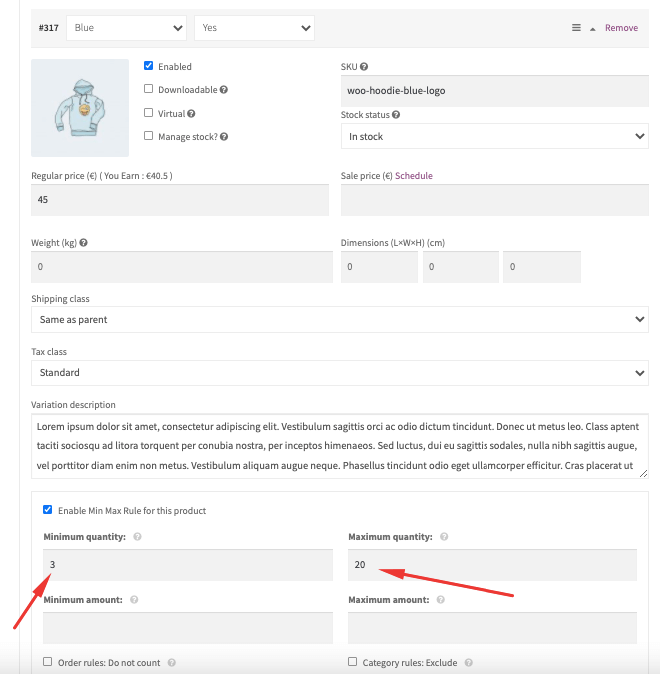Tick Order rules: Do not count checkbox

[48, 662]
